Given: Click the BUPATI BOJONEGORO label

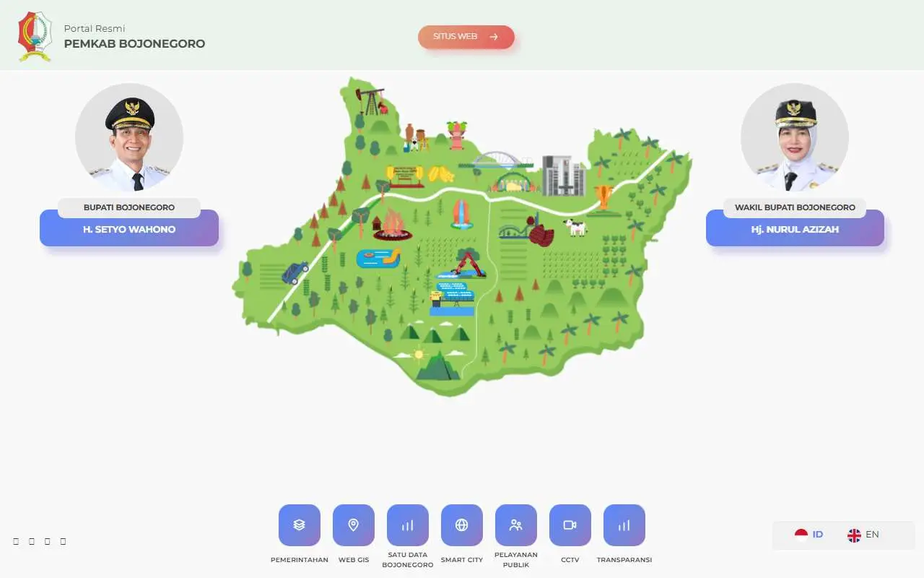Looking at the screenshot, I should 129,207.
